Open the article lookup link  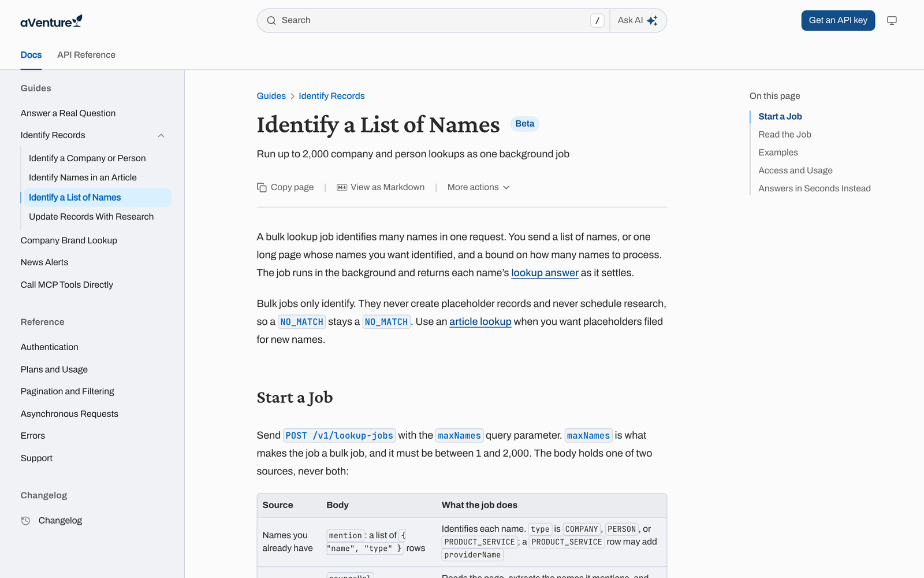[480, 321]
